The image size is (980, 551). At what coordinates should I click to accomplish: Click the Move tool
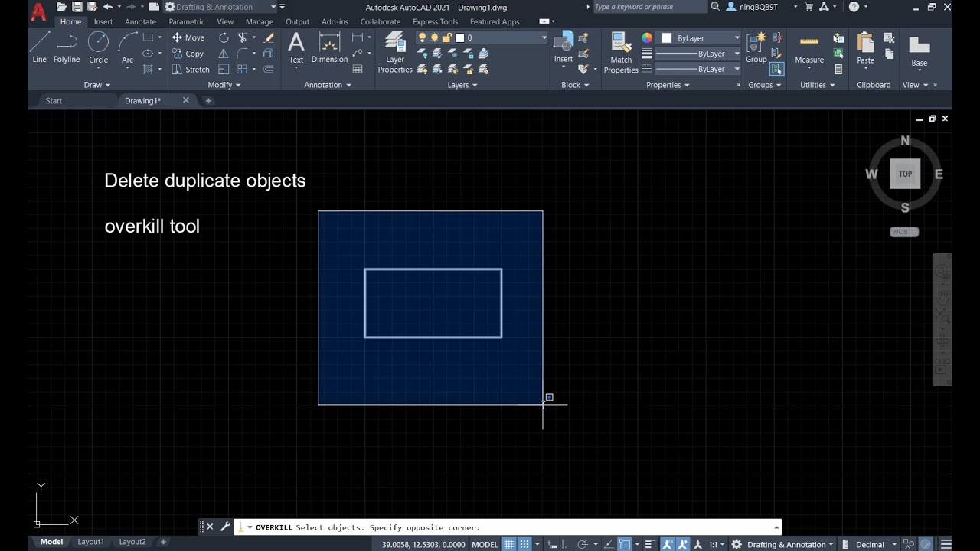(x=188, y=37)
